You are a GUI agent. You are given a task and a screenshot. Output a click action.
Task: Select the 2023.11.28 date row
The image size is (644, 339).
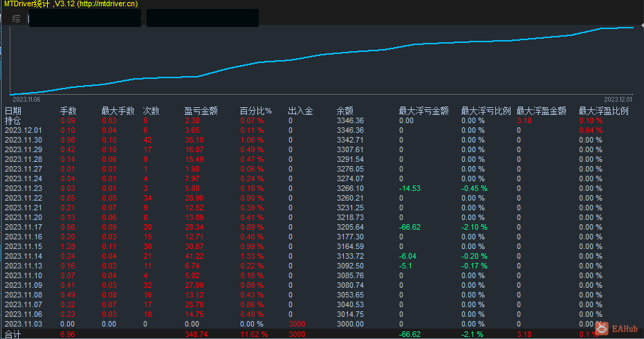pyautogui.click(x=24, y=159)
